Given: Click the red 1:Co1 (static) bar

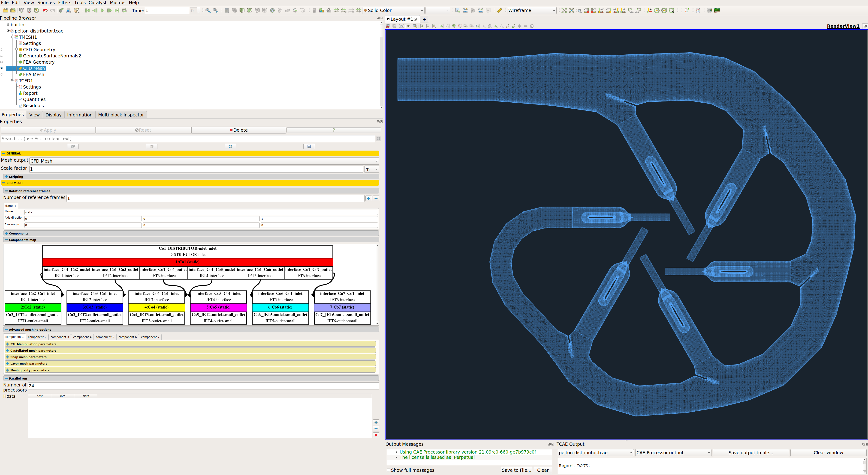Looking at the screenshot, I should coord(187,262).
